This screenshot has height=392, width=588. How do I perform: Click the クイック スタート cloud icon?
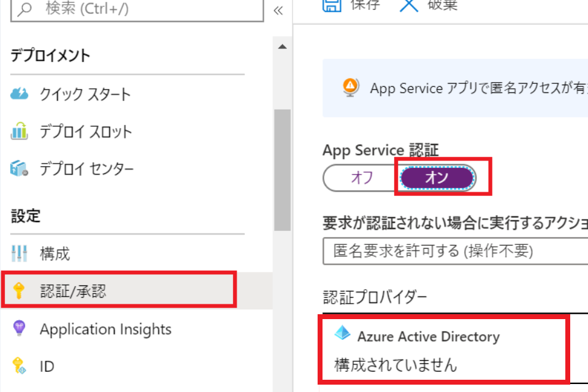pyautogui.click(x=19, y=94)
